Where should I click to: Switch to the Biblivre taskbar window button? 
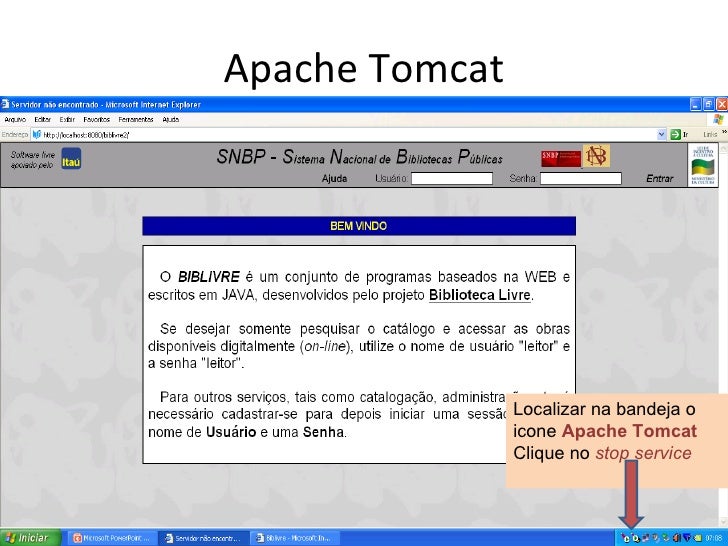point(296,538)
